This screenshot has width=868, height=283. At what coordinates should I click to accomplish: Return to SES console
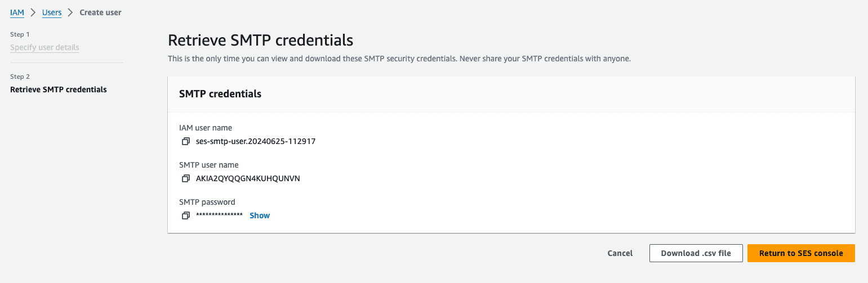click(x=801, y=253)
